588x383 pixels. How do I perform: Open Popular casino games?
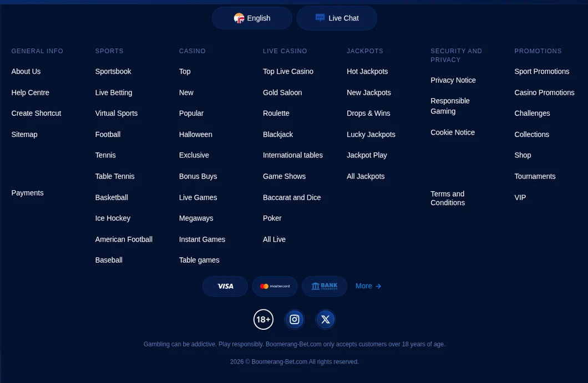pos(191,113)
